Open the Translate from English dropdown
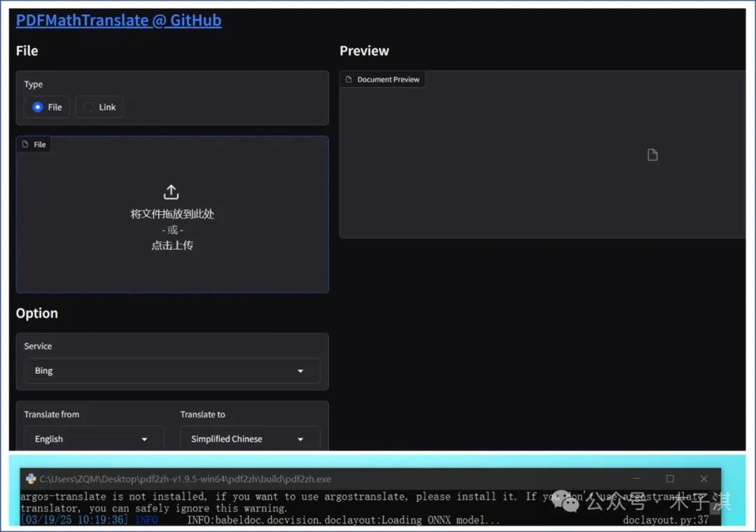This screenshot has width=756, height=532. 94,438
